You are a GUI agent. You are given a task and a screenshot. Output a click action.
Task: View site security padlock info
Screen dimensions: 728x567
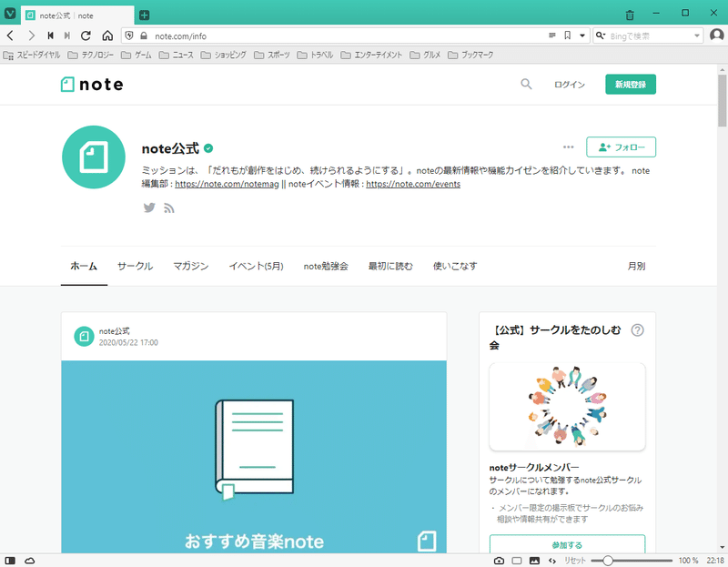pos(144,35)
